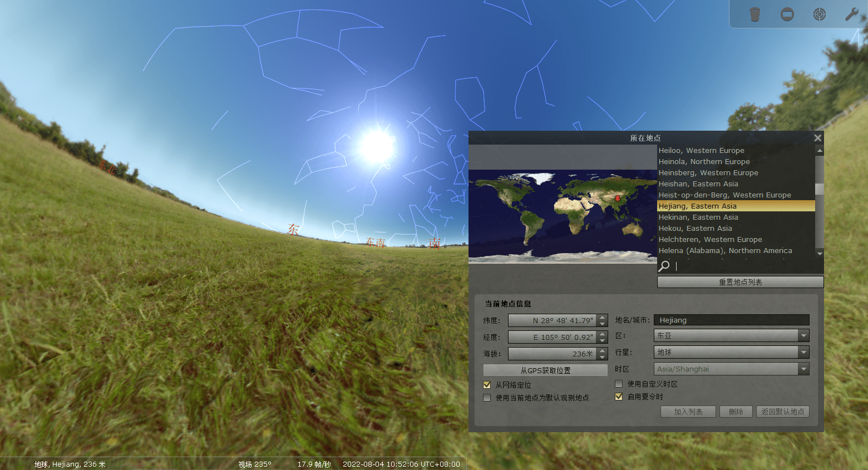Click the magnifier icon beside the search field
Viewport: 868px width, 470px height.
point(664,266)
